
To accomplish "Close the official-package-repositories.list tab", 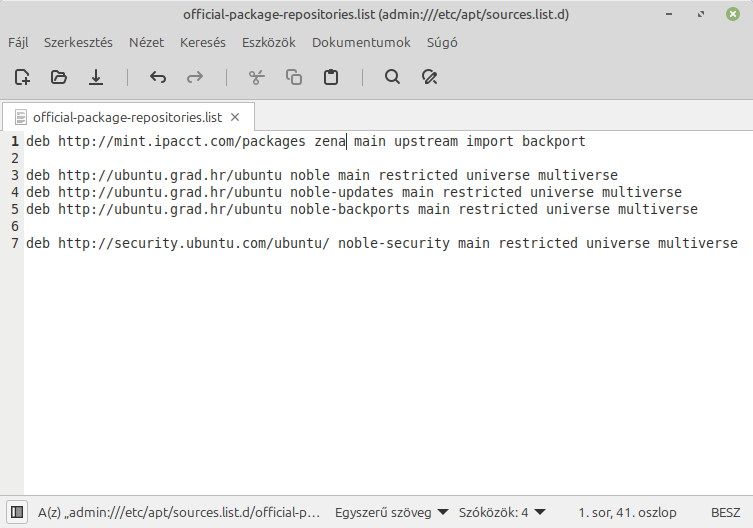I will point(237,116).
